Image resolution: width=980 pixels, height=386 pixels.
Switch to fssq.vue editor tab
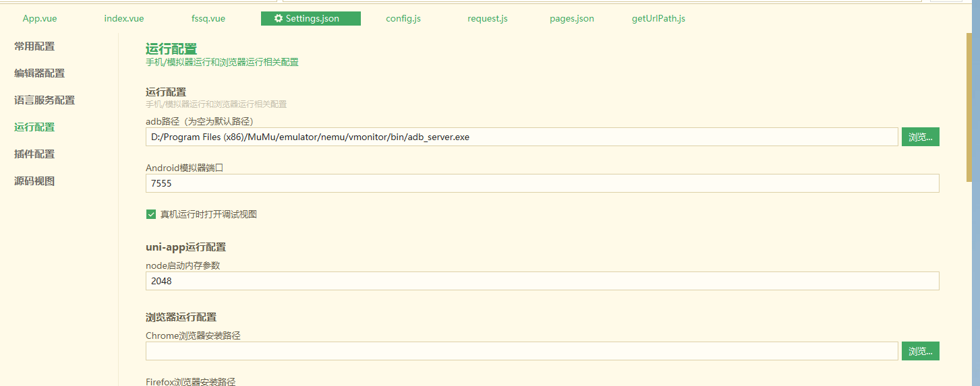pyautogui.click(x=208, y=19)
